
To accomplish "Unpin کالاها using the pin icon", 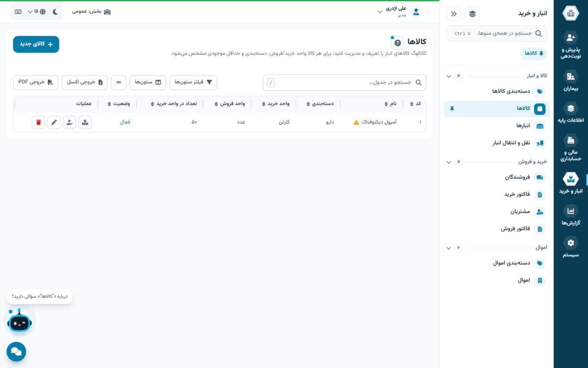I will [452, 108].
